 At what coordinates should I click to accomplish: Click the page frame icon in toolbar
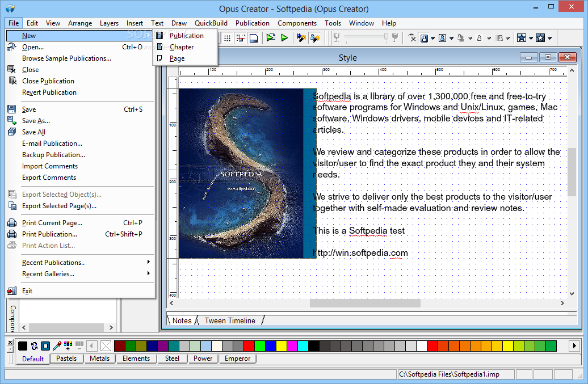point(254,38)
